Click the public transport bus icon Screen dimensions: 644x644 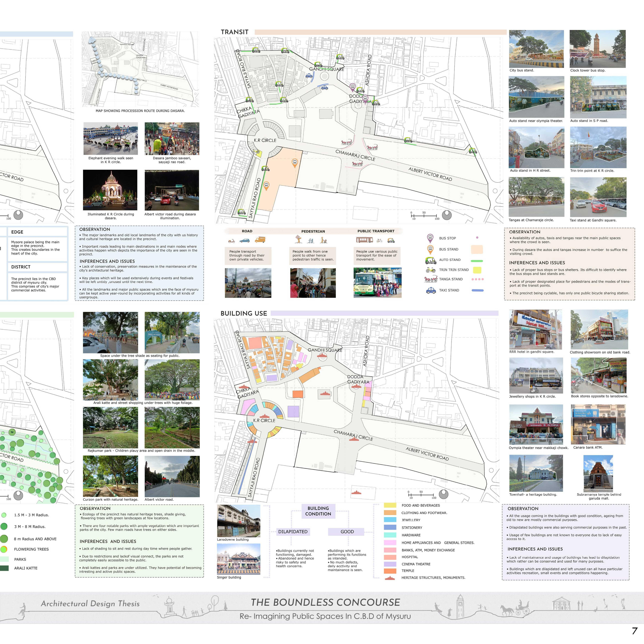coord(364,240)
